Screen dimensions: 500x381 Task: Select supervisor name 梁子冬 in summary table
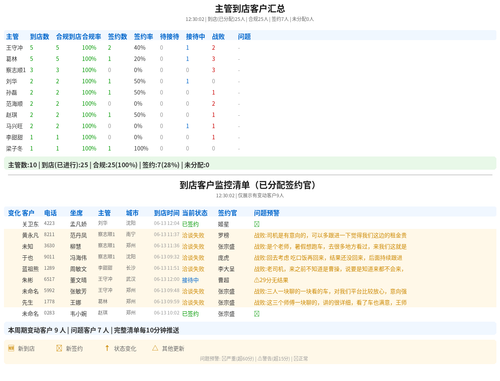(x=14, y=148)
